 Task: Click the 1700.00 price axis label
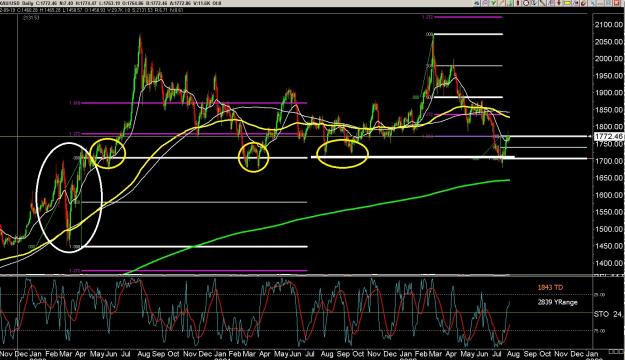(x=609, y=161)
